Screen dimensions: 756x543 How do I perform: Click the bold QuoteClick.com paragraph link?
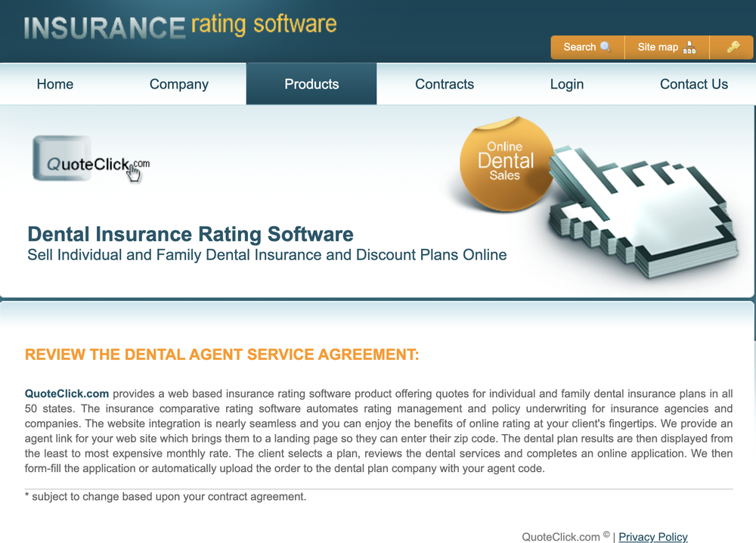coord(67,393)
